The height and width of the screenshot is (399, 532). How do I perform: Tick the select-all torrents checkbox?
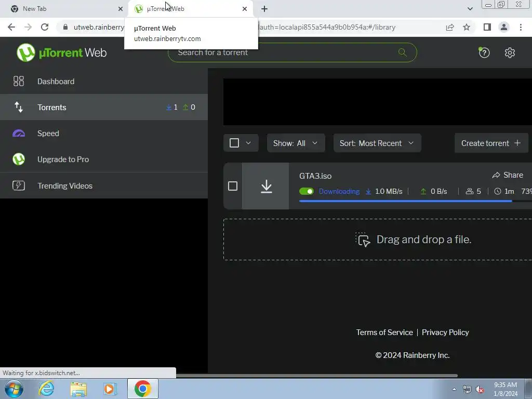234,143
